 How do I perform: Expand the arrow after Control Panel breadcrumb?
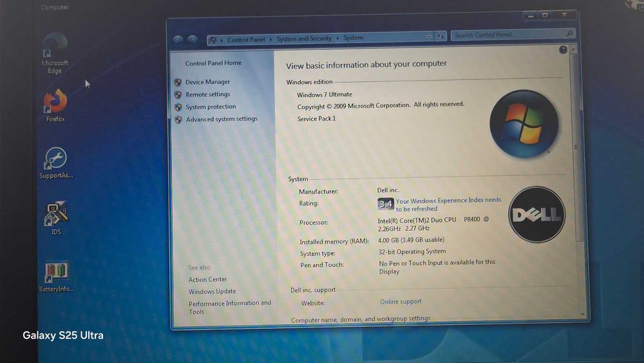(271, 39)
